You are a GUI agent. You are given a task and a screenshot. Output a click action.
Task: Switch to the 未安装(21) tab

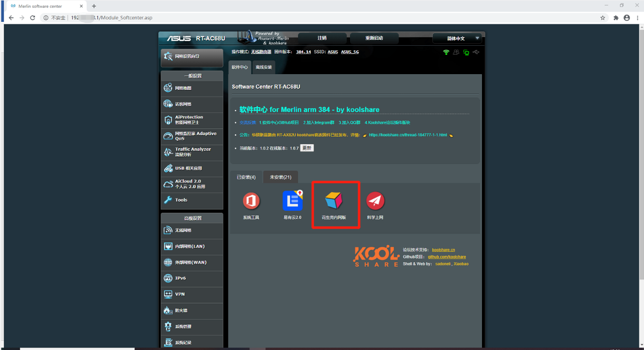[280, 177]
